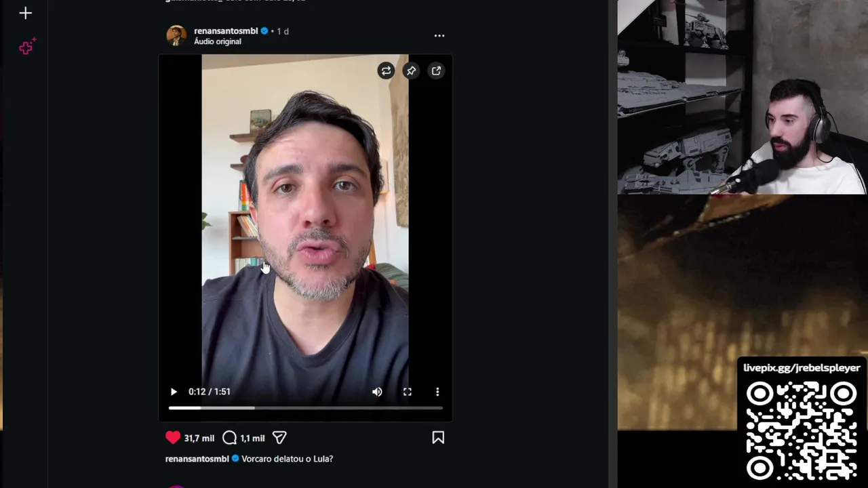Play the video
This screenshot has height=488, width=868.
pyautogui.click(x=174, y=392)
